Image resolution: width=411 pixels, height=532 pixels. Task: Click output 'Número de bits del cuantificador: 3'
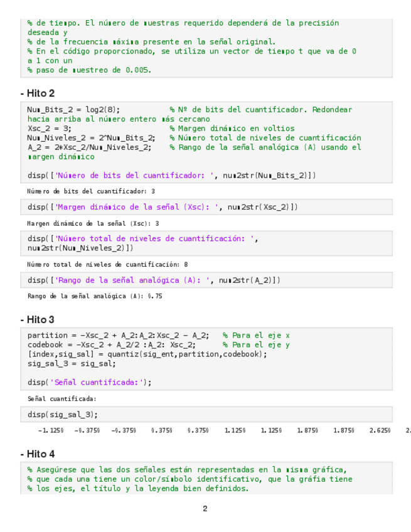[x=91, y=191]
